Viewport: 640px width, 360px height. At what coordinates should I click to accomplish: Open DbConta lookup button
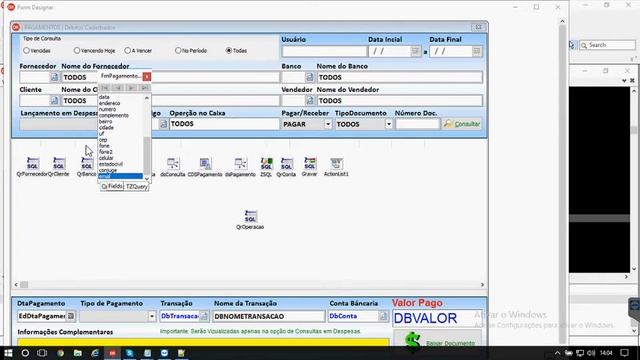point(383,316)
